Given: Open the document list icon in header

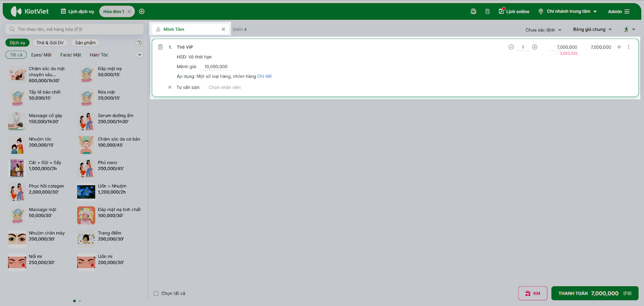Looking at the screenshot, I should click(487, 12).
